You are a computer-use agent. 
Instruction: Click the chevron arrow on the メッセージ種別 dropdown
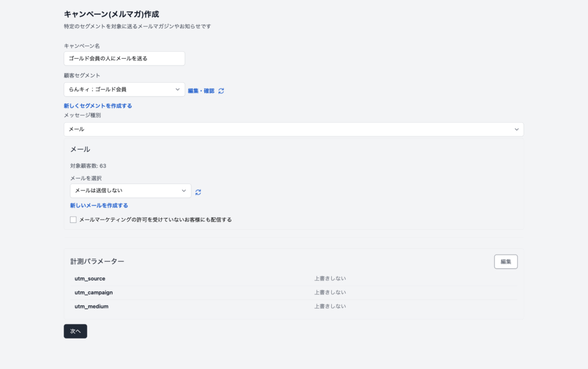click(x=516, y=129)
